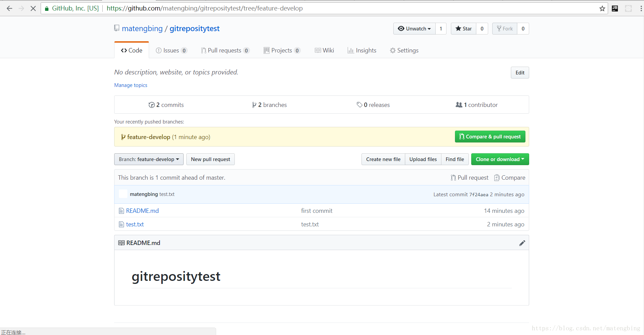The width and height of the screenshot is (644, 335).
Task: Open the matengbing user profile link in header
Action: 142,28
